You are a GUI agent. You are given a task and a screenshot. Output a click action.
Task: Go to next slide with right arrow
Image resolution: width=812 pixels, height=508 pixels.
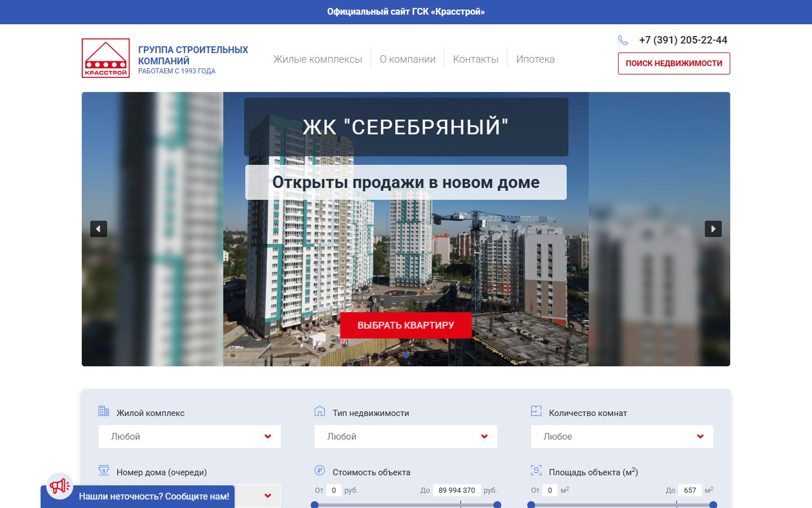pyautogui.click(x=713, y=229)
